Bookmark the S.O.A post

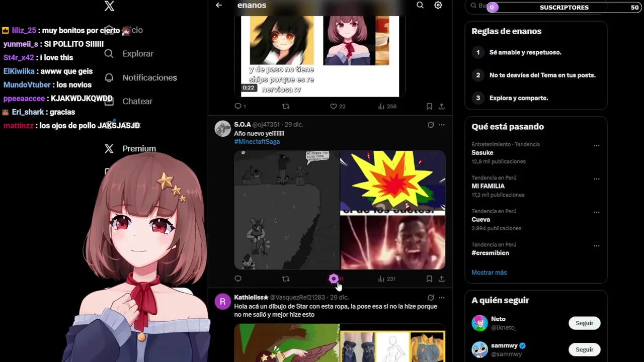(x=429, y=279)
